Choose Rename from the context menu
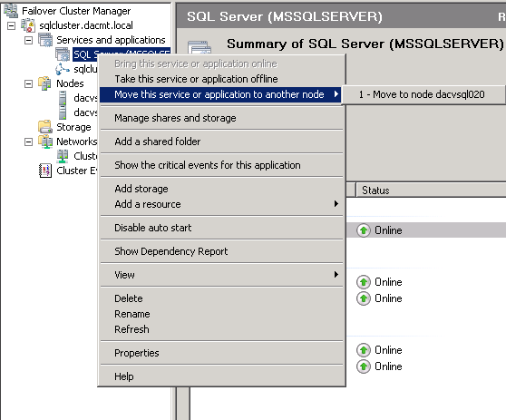This screenshot has width=506, height=420. point(221,314)
